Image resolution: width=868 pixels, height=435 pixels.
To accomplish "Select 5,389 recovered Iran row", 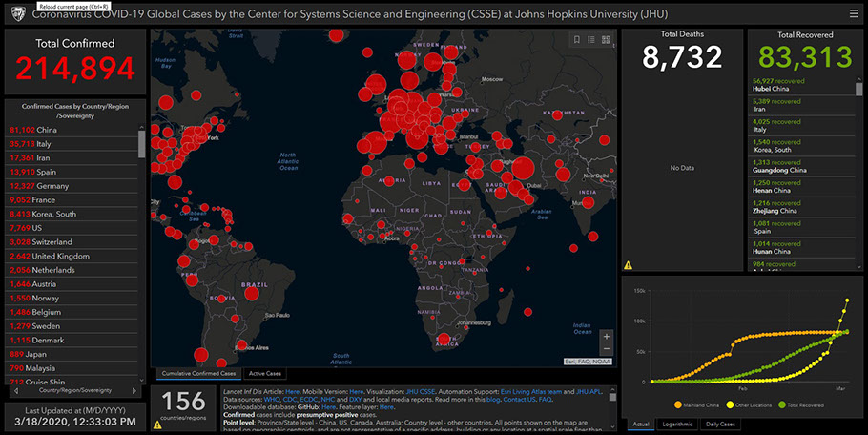I will click(801, 105).
